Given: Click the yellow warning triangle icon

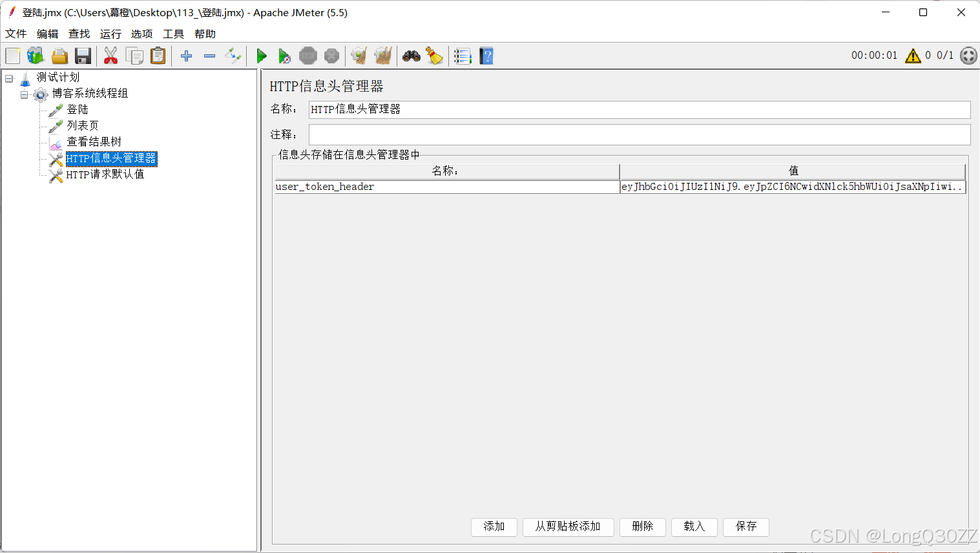Looking at the screenshot, I should click(913, 56).
